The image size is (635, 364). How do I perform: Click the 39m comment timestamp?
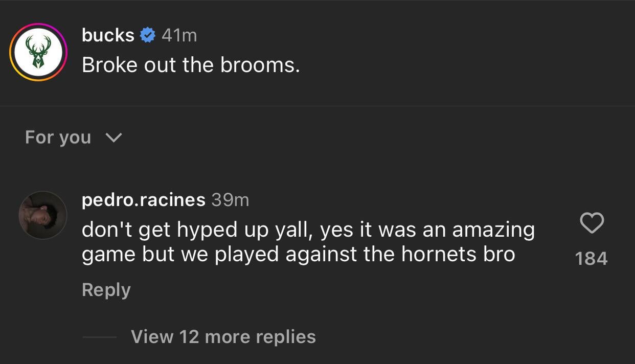point(230,199)
